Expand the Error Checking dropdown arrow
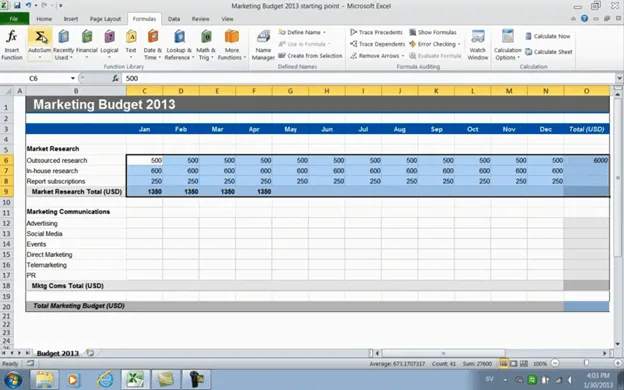The height and width of the screenshot is (390, 624). pos(459,44)
